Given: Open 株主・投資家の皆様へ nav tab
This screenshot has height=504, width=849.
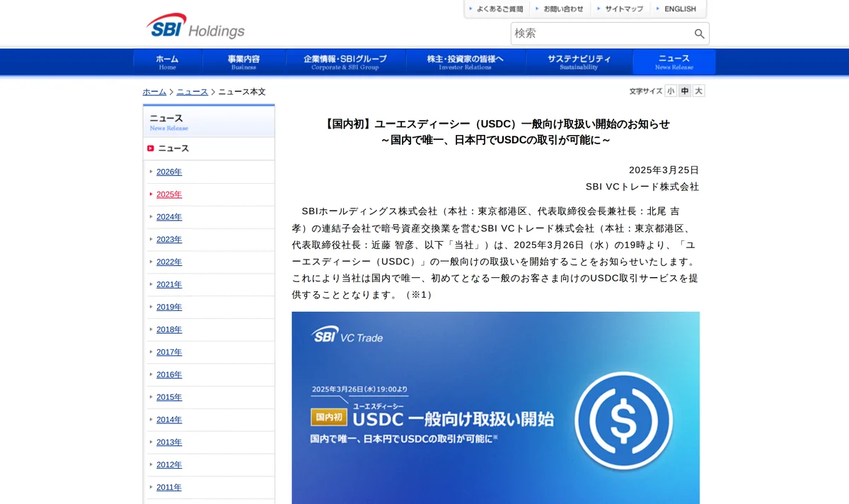Looking at the screenshot, I should coord(466,62).
